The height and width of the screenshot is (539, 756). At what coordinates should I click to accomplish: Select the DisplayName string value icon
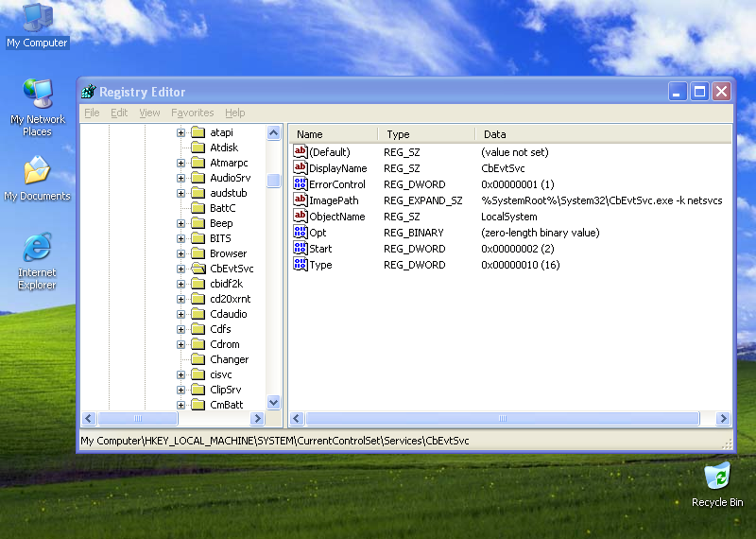coord(300,168)
